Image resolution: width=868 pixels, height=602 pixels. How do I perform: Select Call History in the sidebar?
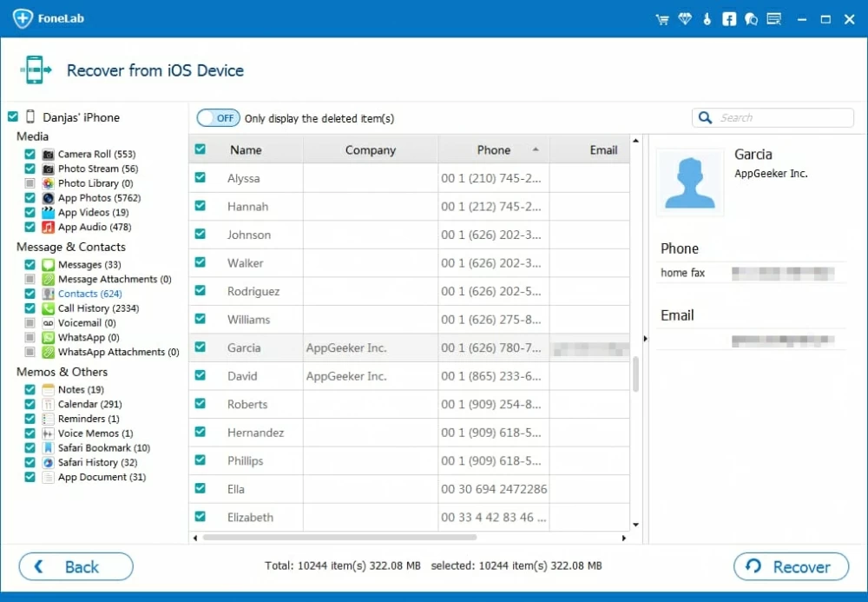coord(97,308)
